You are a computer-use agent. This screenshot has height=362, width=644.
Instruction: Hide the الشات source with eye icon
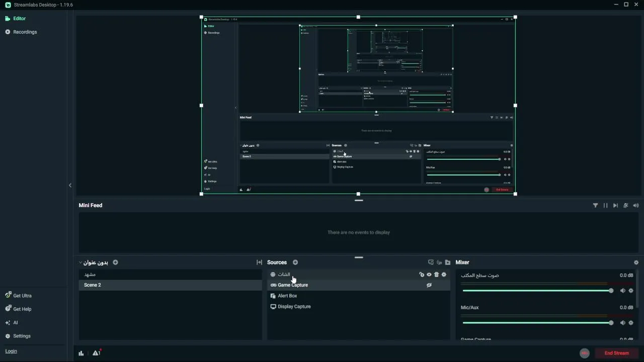[x=429, y=275]
